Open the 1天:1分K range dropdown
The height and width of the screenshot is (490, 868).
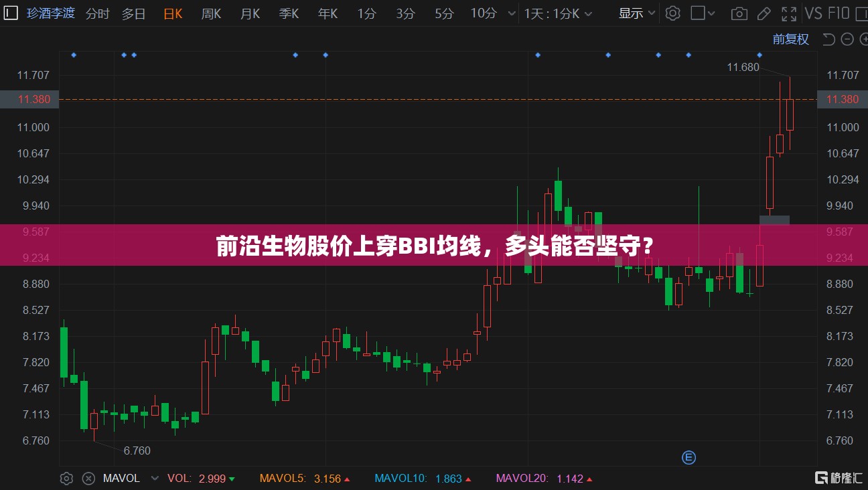[x=558, y=13]
